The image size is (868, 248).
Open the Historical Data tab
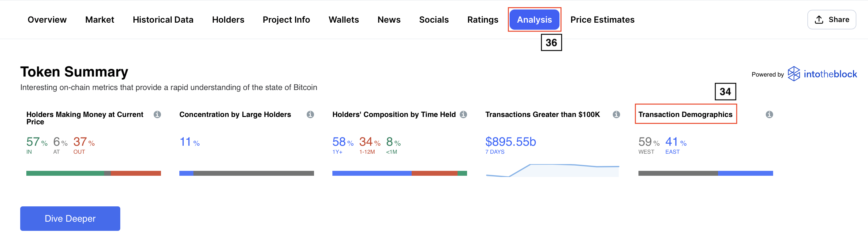click(163, 20)
